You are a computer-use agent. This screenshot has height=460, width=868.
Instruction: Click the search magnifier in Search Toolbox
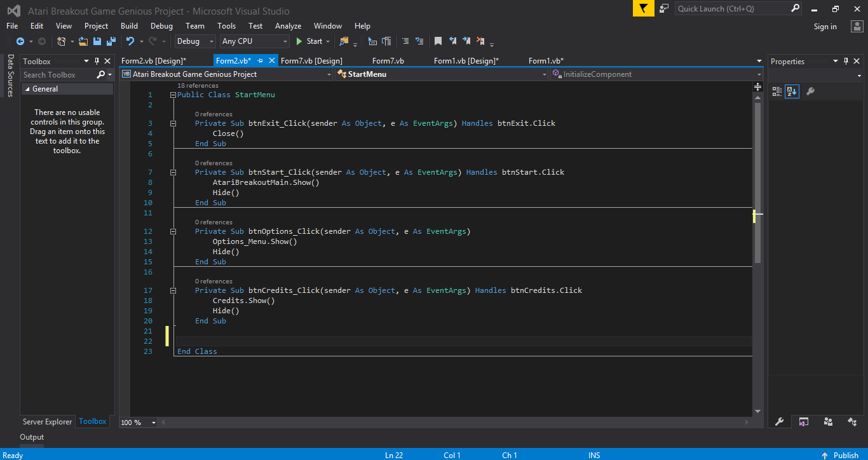(100, 75)
